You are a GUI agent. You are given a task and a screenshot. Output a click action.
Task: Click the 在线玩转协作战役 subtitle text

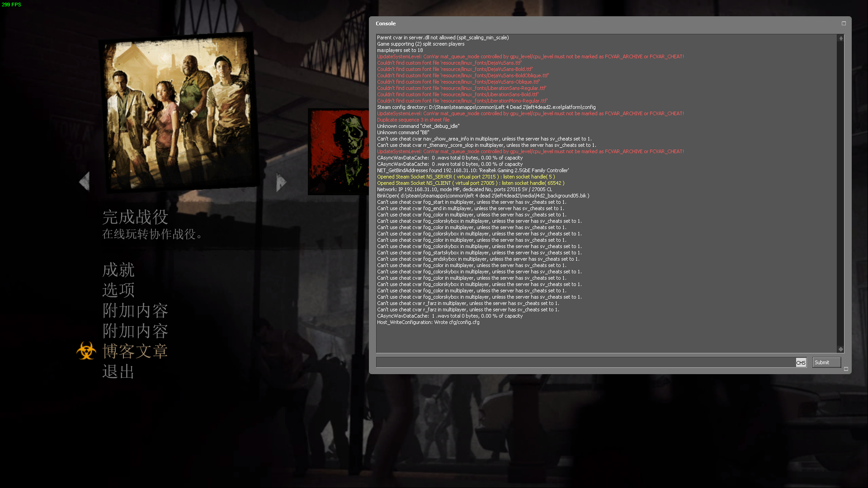click(152, 234)
